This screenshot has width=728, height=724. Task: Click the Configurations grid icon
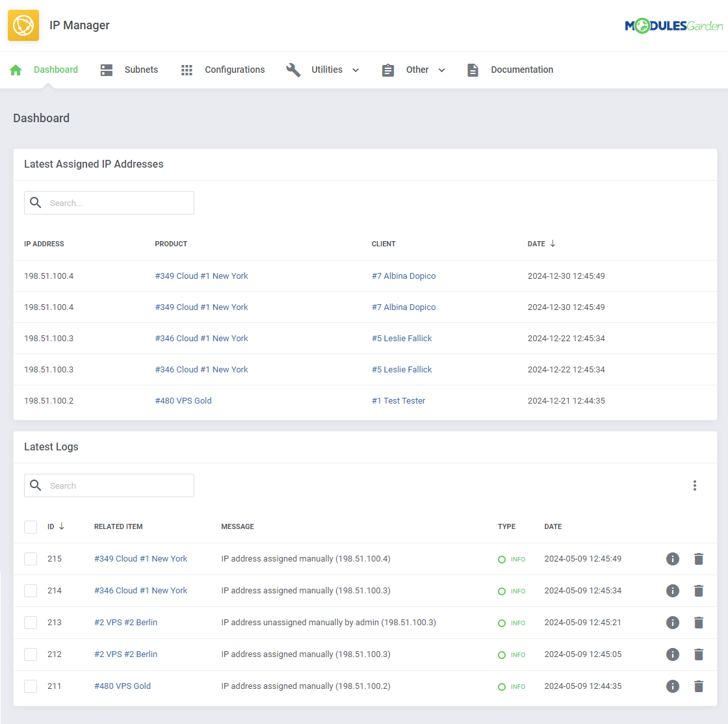click(x=187, y=70)
